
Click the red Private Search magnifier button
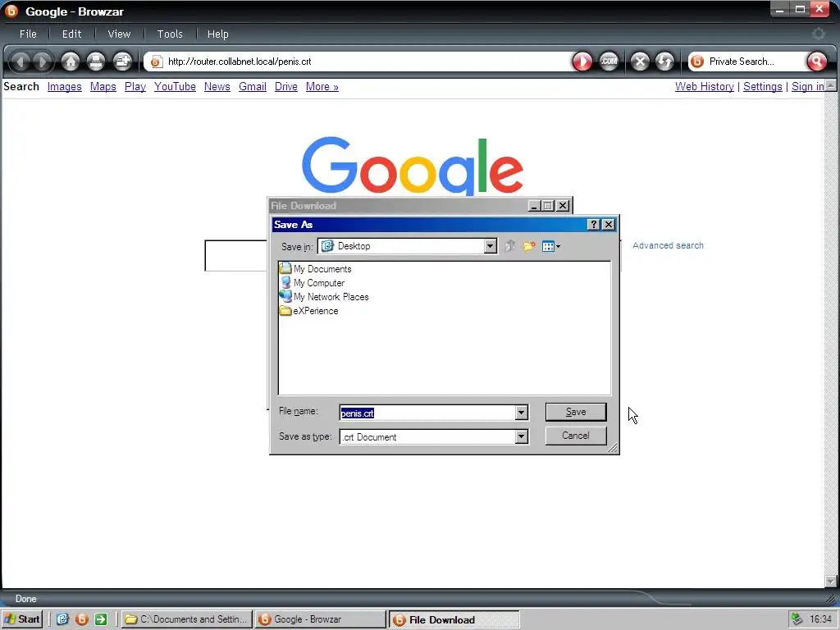[x=816, y=62]
